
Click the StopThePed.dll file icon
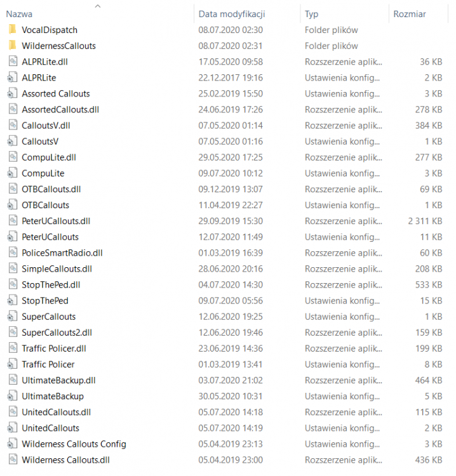pyautogui.click(x=13, y=285)
